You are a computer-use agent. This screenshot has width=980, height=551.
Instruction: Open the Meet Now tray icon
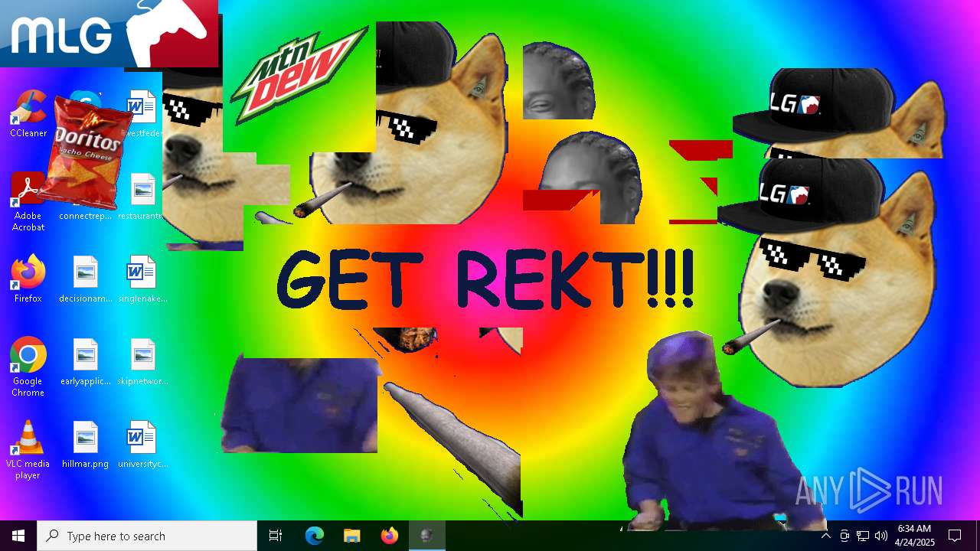[844, 536]
